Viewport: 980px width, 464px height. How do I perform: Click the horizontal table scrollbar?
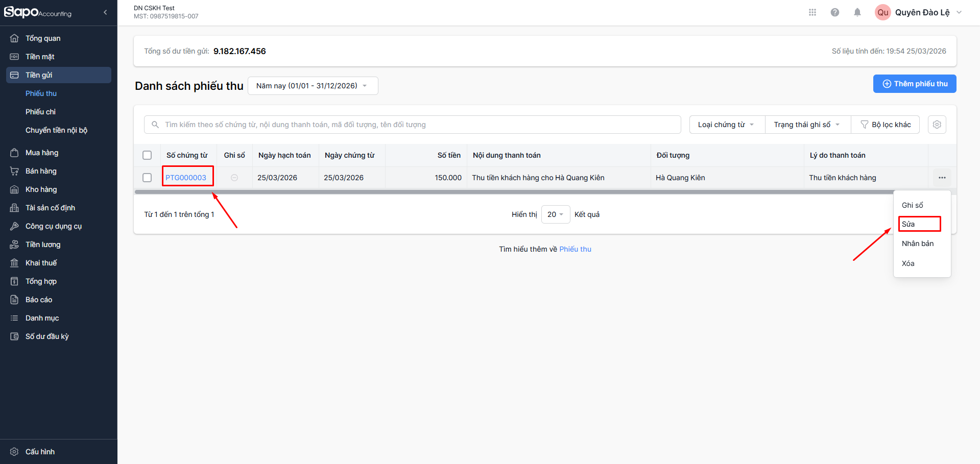pos(511,192)
